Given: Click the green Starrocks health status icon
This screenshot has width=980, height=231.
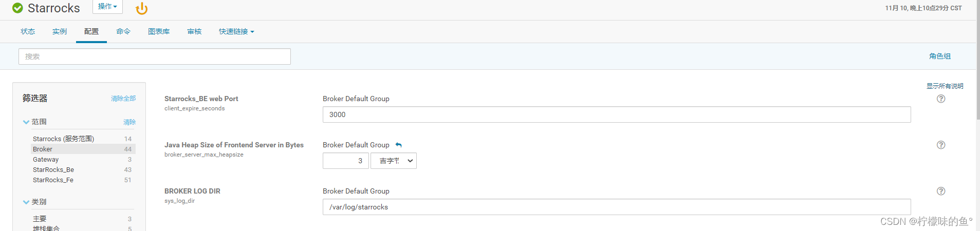Looking at the screenshot, I should tap(17, 8).
